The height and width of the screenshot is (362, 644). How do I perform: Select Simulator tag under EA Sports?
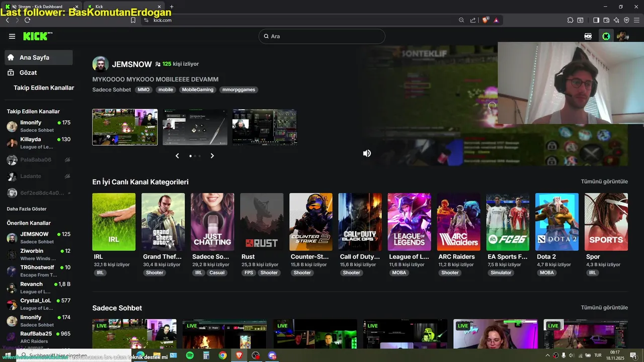(x=501, y=273)
